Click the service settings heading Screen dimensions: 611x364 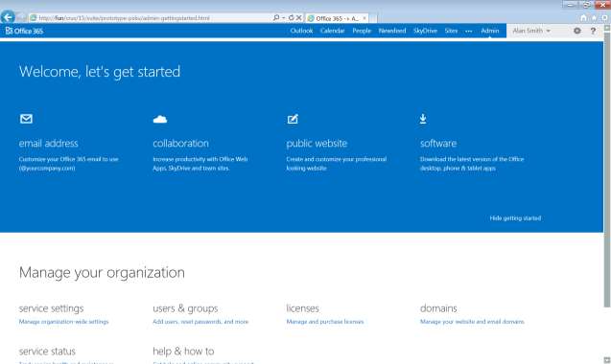(x=51, y=308)
